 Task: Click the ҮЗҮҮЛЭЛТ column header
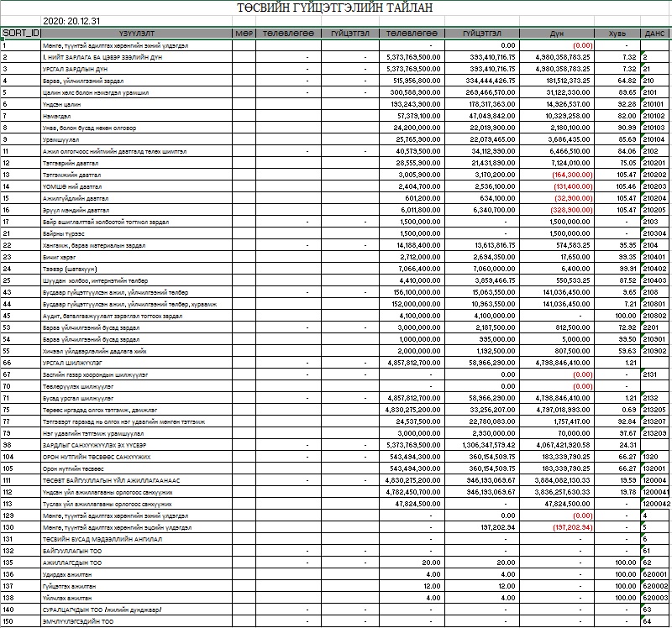point(136,33)
